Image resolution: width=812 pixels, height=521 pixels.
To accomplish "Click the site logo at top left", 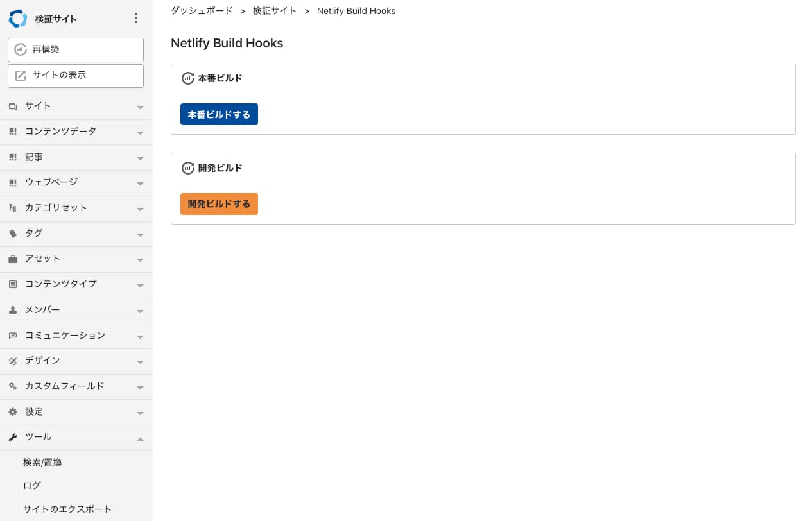I will point(18,18).
